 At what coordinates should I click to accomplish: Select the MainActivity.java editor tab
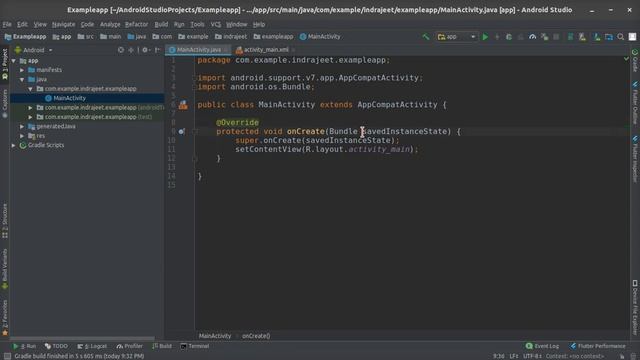click(x=198, y=50)
